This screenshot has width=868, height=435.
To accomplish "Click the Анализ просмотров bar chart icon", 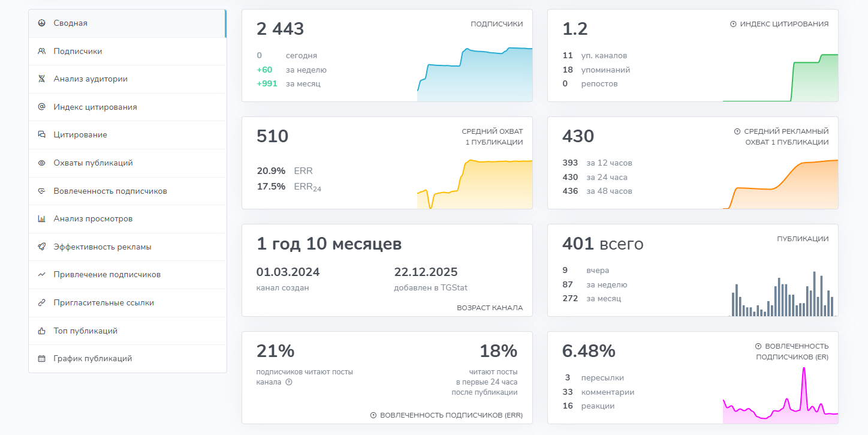I will pos(41,219).
